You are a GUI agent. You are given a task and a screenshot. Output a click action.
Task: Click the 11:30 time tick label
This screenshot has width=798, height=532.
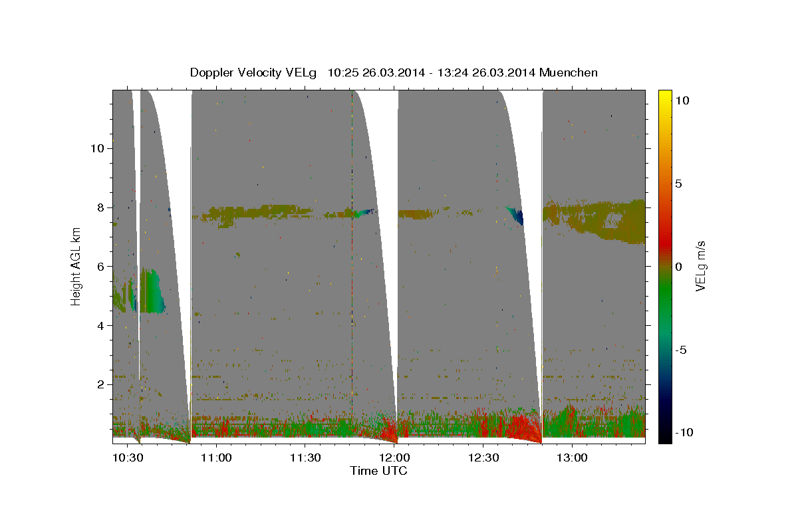click(305, 458)
